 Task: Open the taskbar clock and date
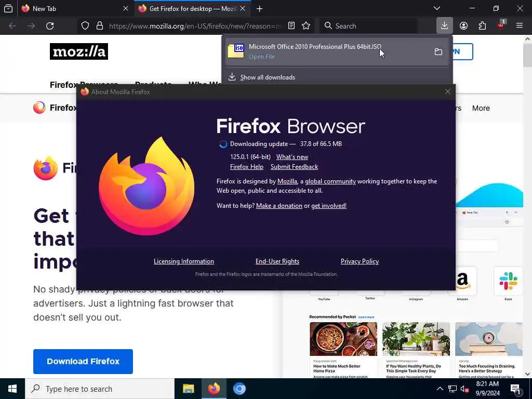[487, 389]
